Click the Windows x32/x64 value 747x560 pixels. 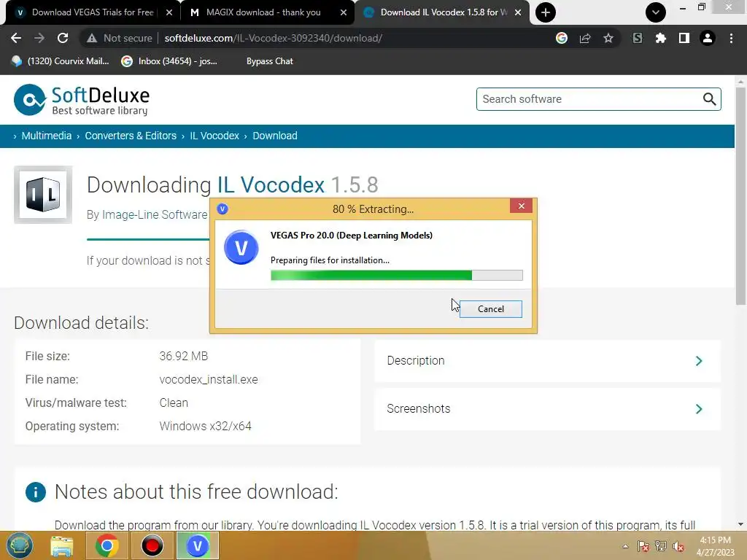205,426
